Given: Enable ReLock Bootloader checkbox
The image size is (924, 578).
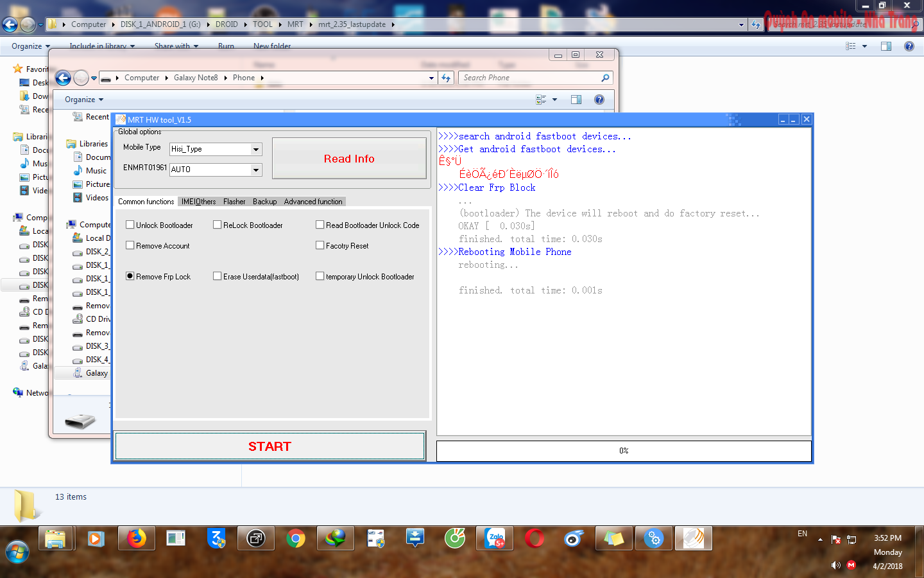Looking at the screenshot, I should (218, 225).
